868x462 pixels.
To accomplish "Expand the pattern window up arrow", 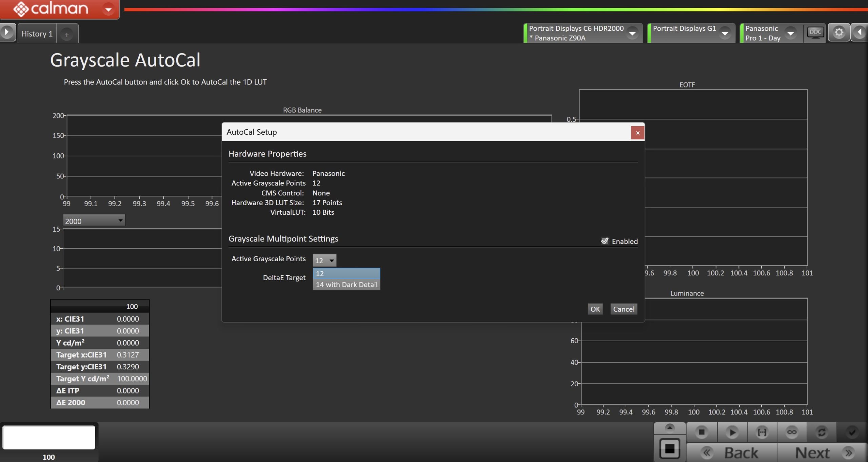I will (669, 427).
